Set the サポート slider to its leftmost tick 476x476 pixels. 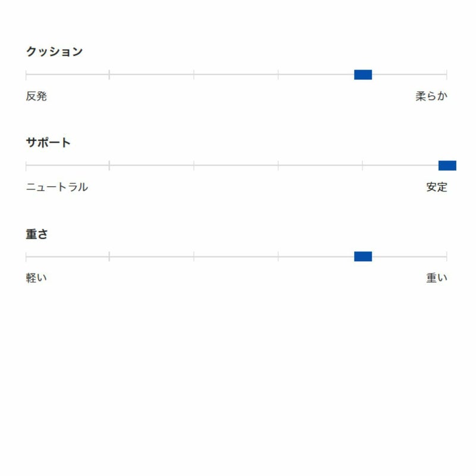tap(26, 165)
